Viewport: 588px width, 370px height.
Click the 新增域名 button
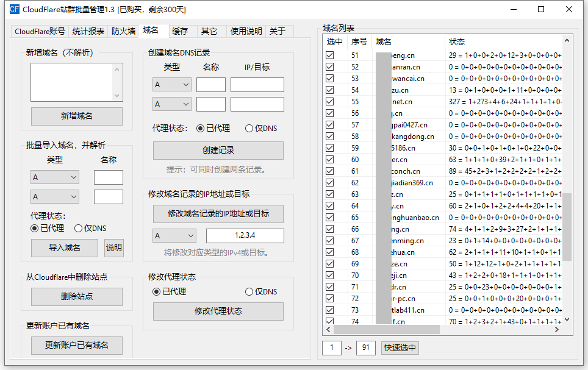76,116
